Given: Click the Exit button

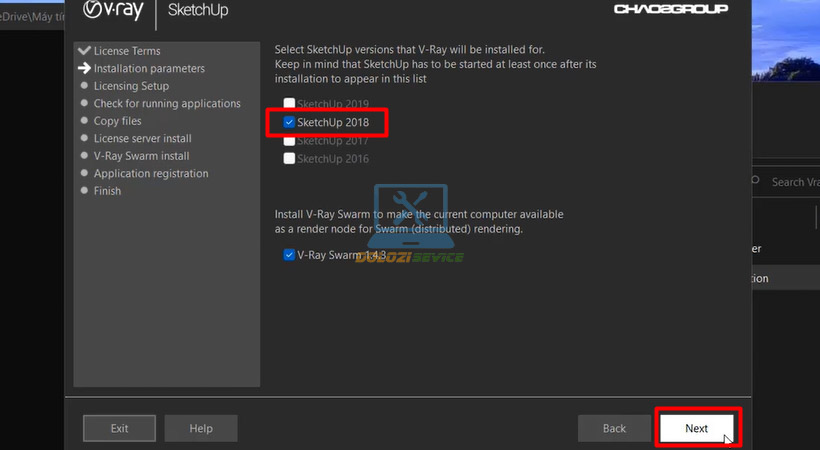Looking at the screenshot, I should tap(119, 428).
